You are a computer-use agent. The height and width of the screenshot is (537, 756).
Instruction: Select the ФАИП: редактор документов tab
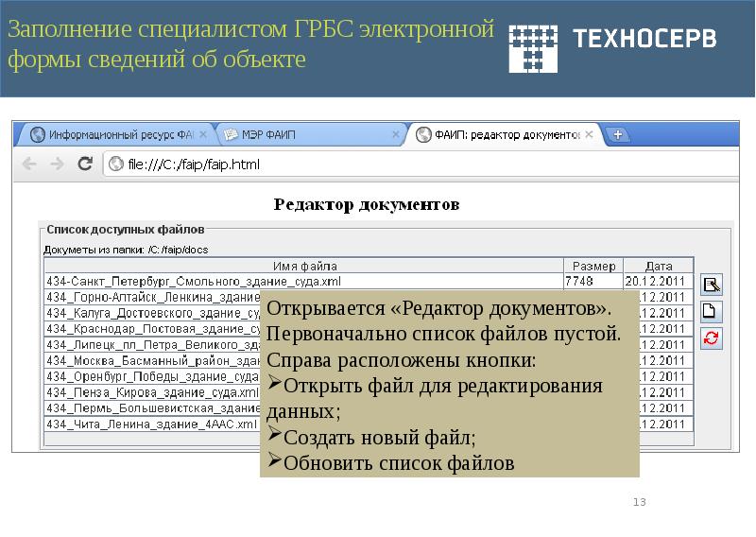point(500,135)
